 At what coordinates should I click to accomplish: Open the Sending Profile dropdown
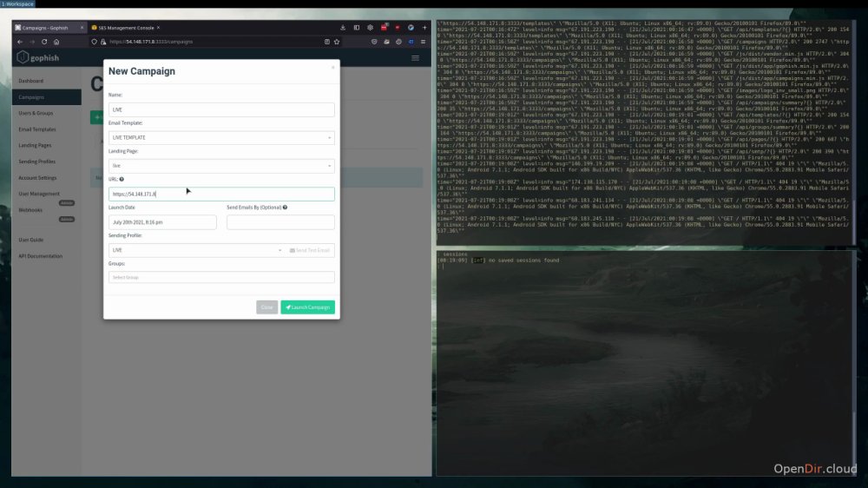tap(196, 250)
